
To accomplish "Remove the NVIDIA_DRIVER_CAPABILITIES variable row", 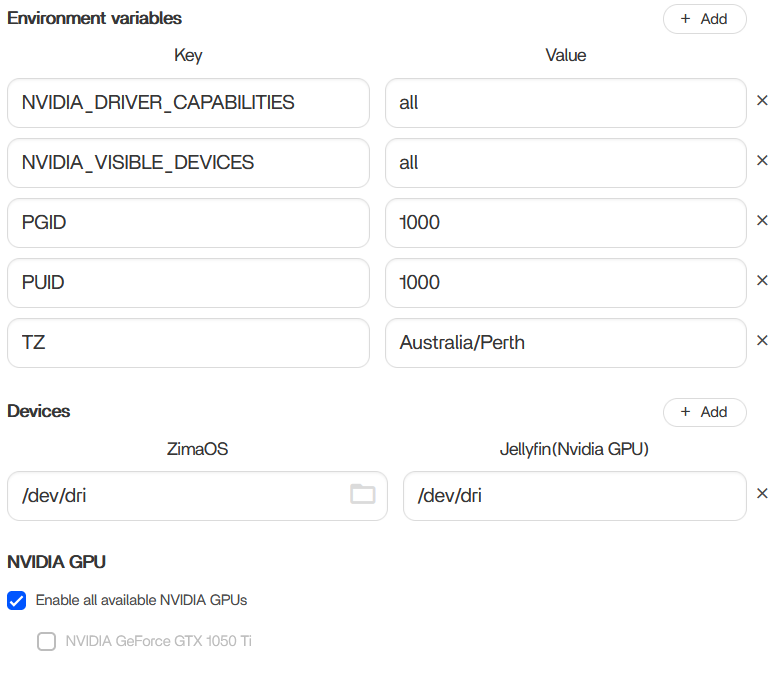I will click(761, 101).
